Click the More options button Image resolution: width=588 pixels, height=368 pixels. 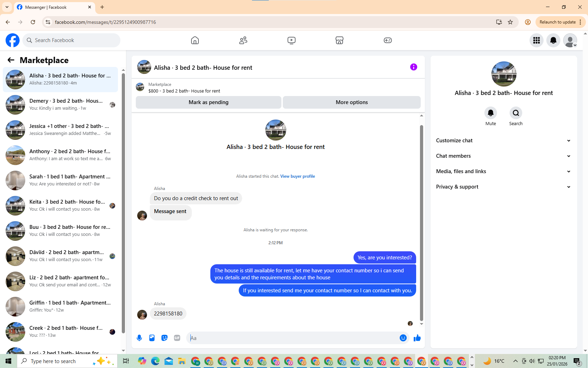(x=352, y=102)
